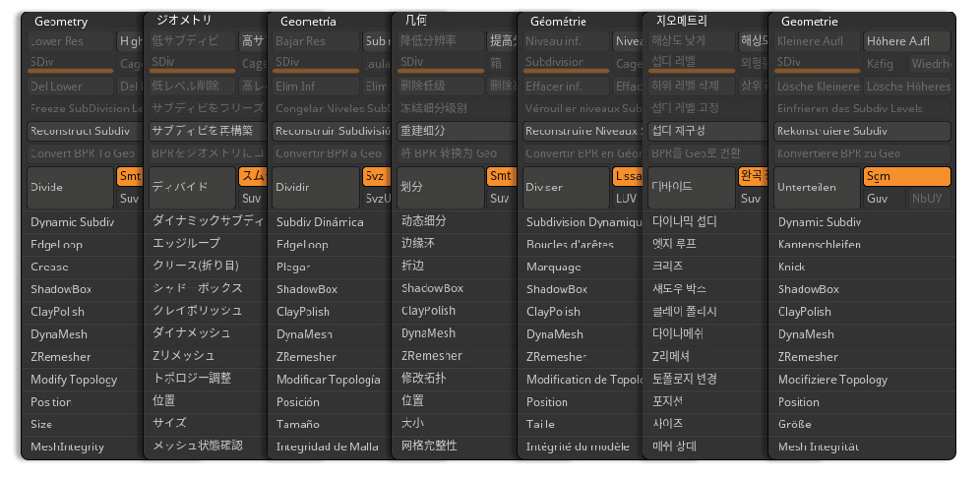This screenshot has width=980, height=477.
Task: Toggle the orange Sgm smooth button
Action: [x=907, y=177]
